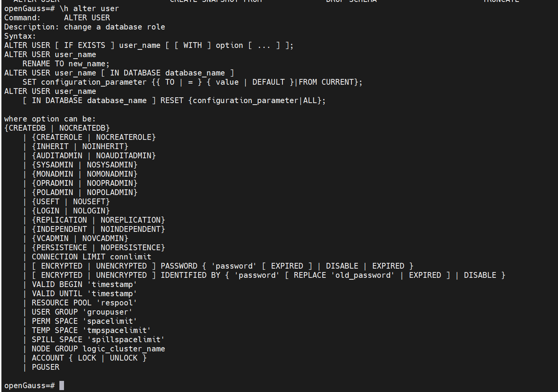Click the PGUSER option text
558x392 pixels.
click(x=46, y=367)
